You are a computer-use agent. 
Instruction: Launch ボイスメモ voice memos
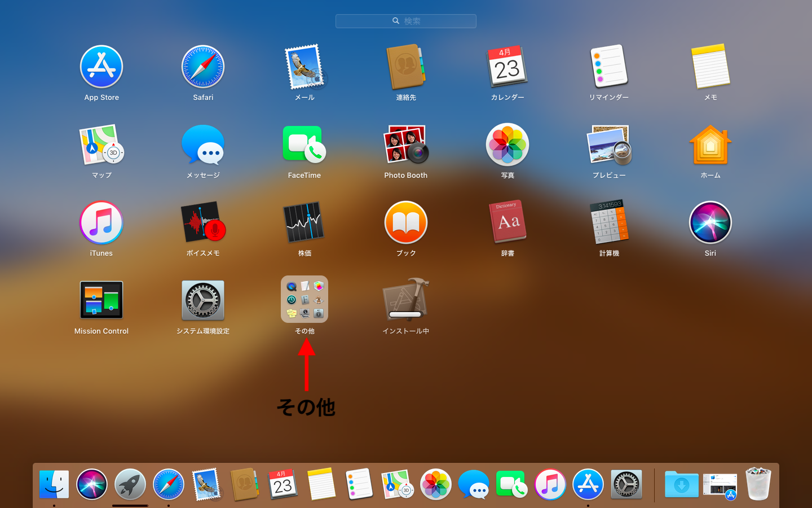[203, 222]
